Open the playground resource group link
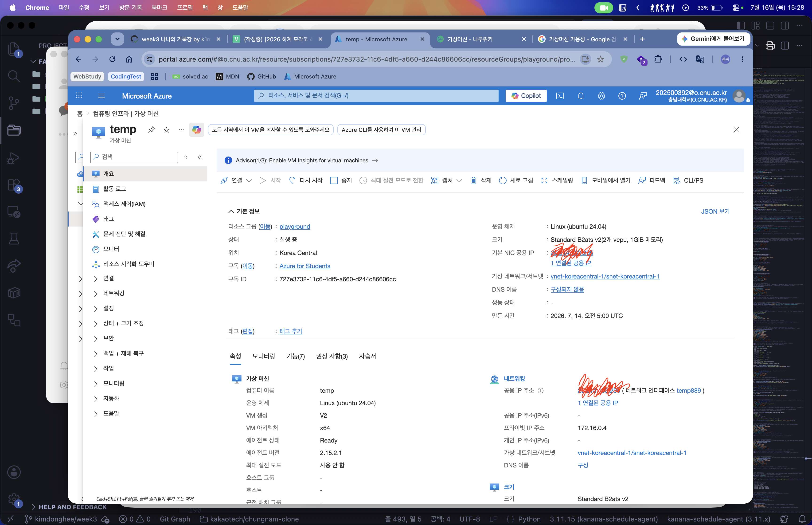 point(295,227)
